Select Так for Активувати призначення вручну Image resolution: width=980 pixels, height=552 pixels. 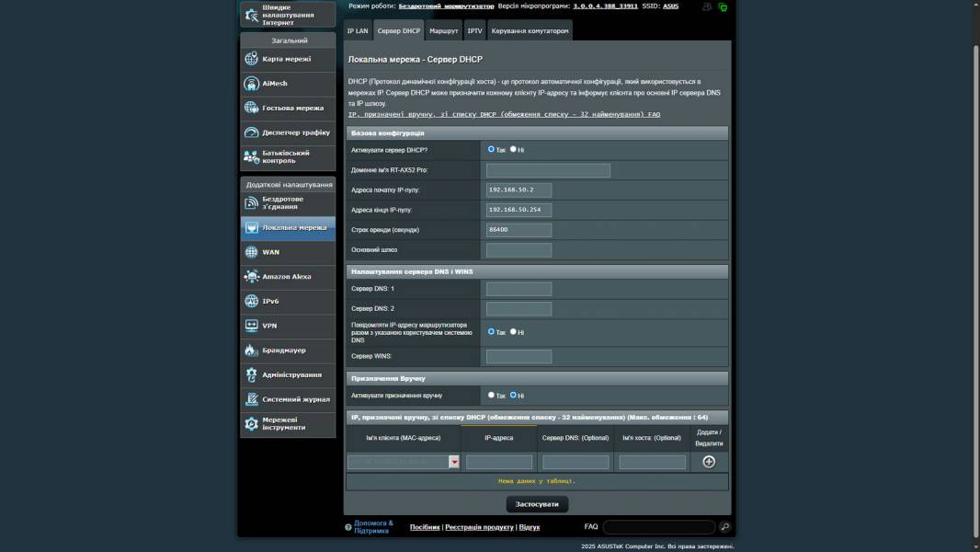click(x=492, y=395)
